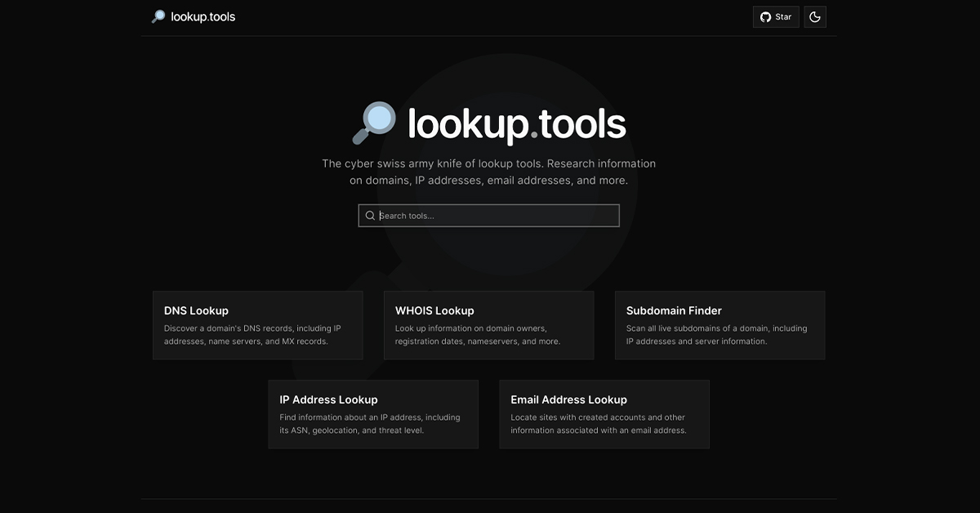
Task: Toggle the dark mode moon icon
Action: click(x=815, y=17)
